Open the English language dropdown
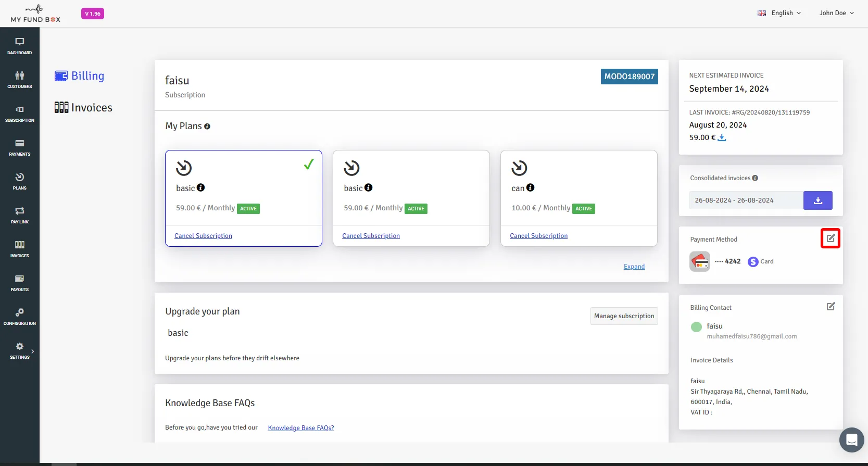This screenshot has height=466, width=868. click(779, 13)
